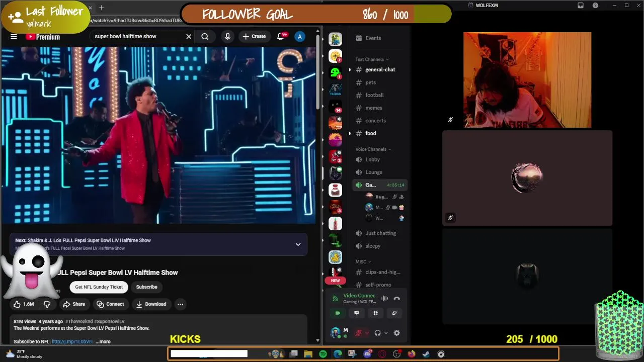The width and height of the screenshot is (644, 362).
Task: Open Discord User Settings gear
Action: click(x=396, y=333)
